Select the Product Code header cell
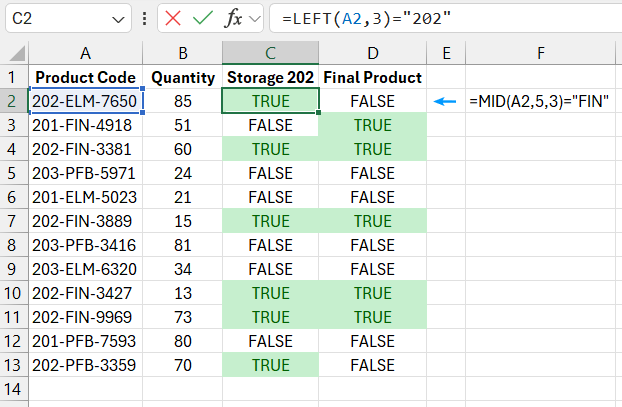Image resolution: width=622 pixels, height=407 pixels. pyautogui.click(x=86, y=77)
